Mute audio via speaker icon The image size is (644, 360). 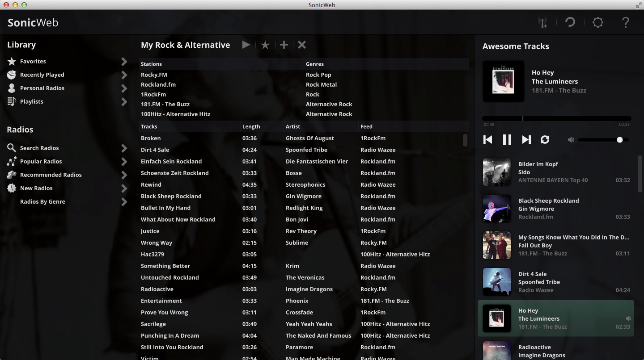coord(571,140)
